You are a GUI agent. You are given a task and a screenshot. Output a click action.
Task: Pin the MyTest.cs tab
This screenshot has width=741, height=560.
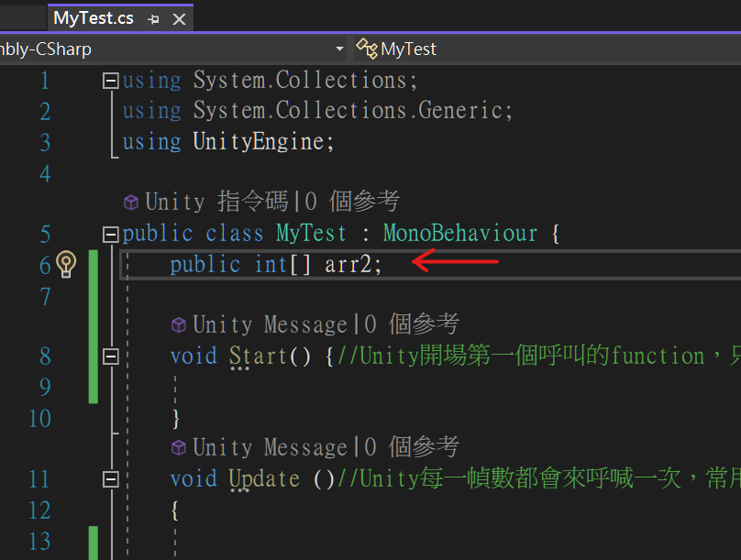(x=152, y=17)
